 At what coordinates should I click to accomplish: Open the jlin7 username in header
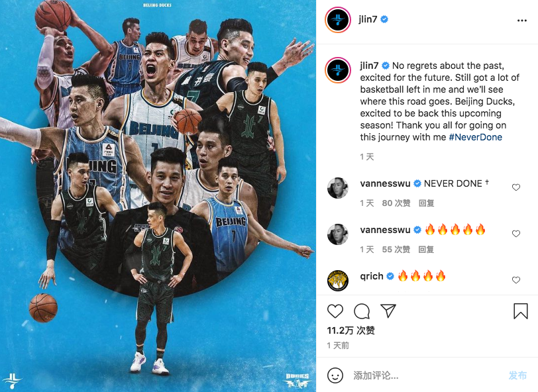tap(368, 19)
